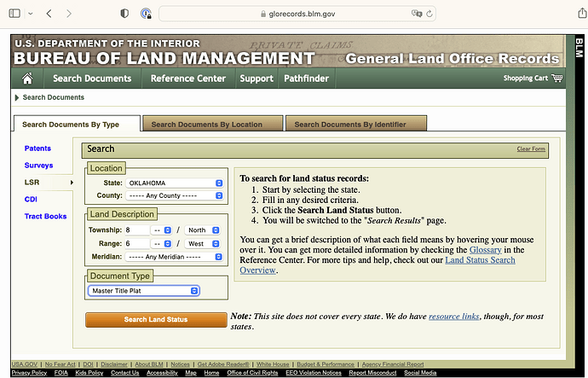
Task: Open the Accessibility footer link
Action: (162, 373)
